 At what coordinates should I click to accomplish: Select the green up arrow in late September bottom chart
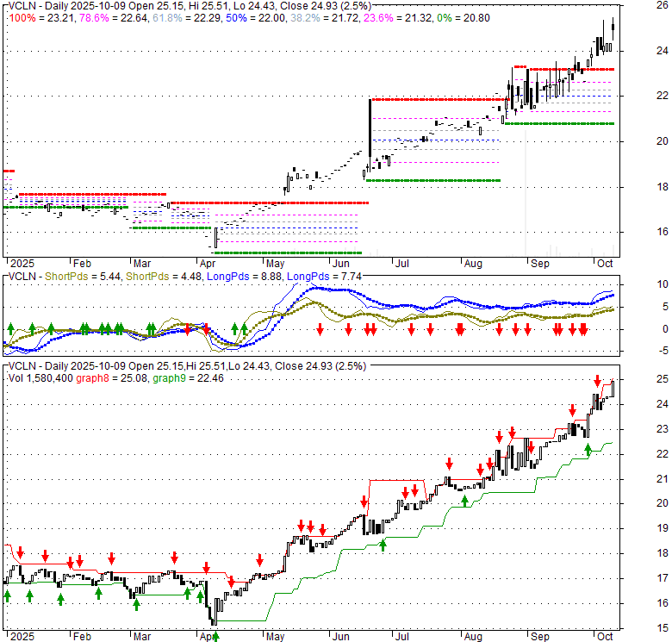tap(588, 450)
